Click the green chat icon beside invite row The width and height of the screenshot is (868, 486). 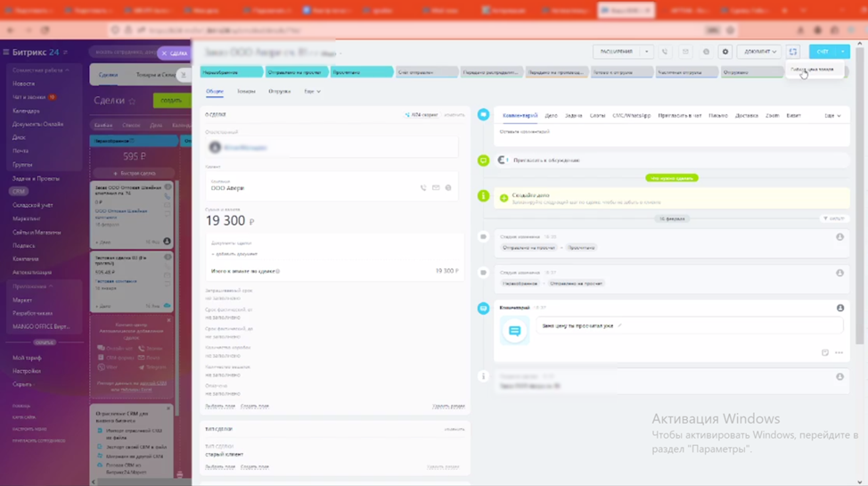pyautogui.click(x=483, y=161)
